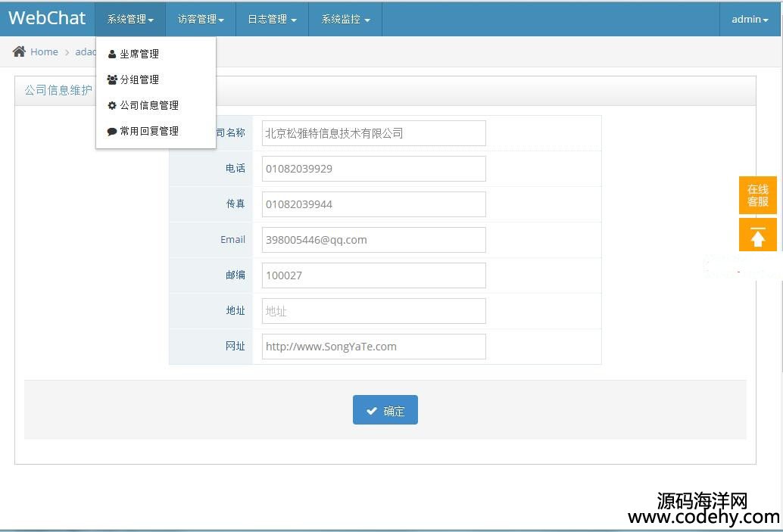
Task: Focus the Email input field
Action: tap(373, 240)
